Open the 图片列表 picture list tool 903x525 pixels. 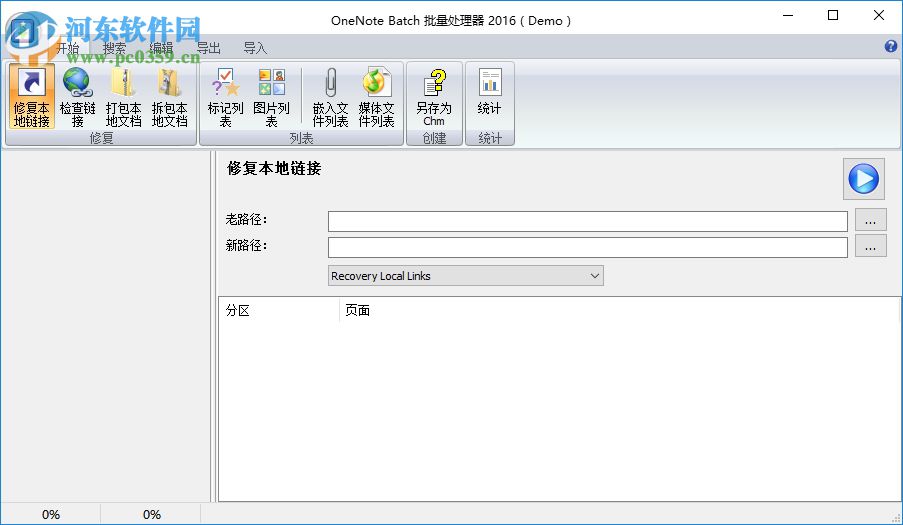(x=271, y=96)
